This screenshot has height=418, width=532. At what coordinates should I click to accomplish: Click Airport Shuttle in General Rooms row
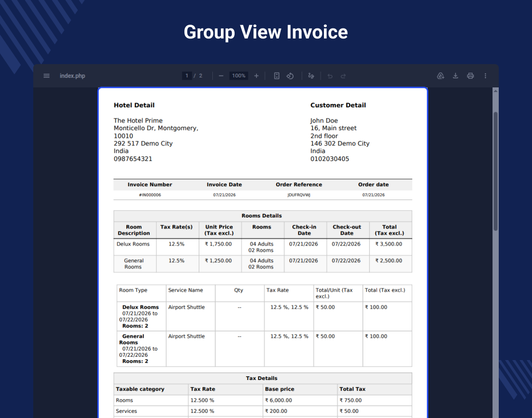(x=187, y=336)
